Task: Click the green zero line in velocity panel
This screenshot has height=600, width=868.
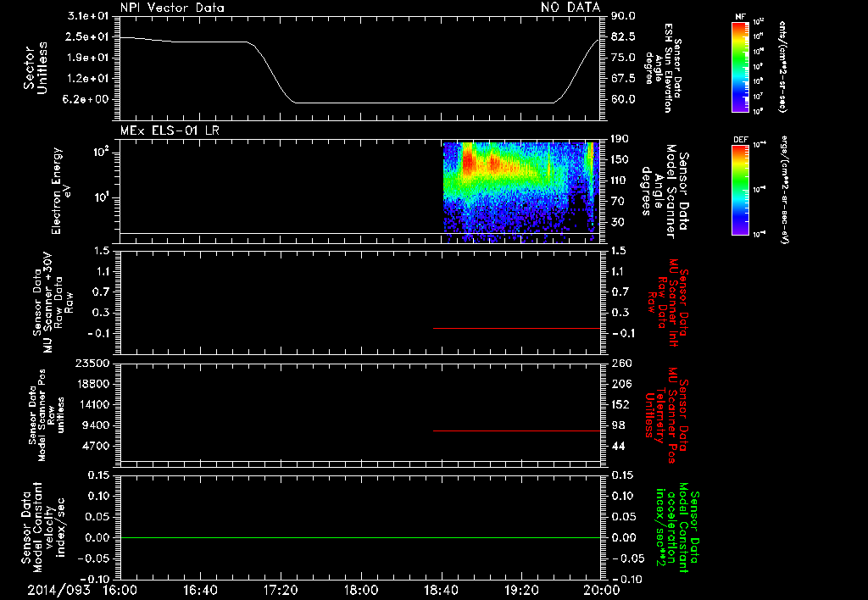Action: [x=360, y=537]
